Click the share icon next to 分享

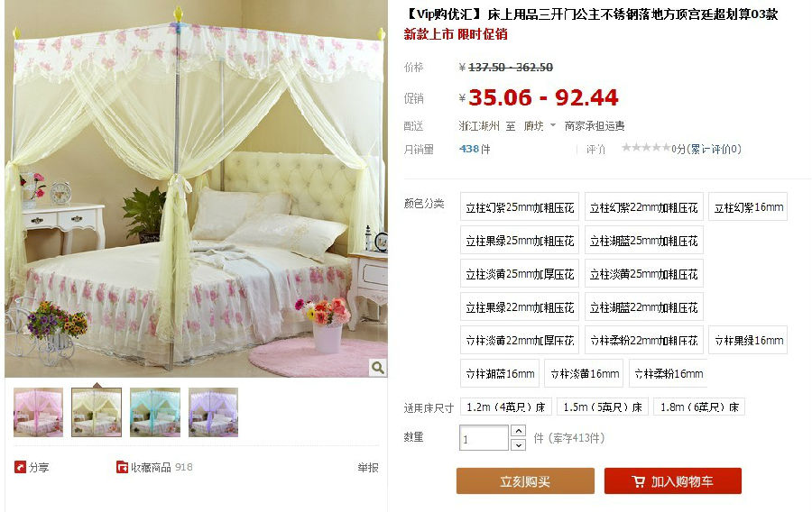20,468
